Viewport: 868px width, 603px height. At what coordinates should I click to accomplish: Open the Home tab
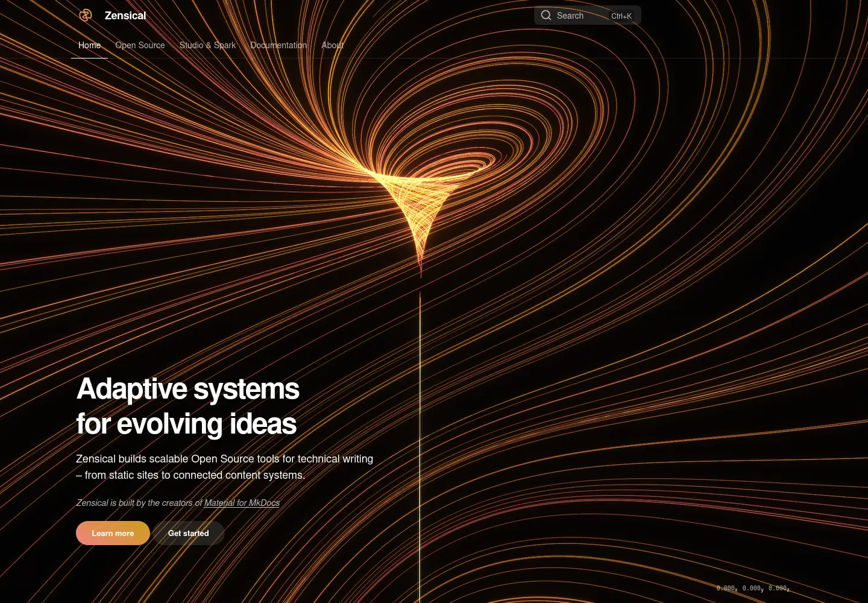89,45
